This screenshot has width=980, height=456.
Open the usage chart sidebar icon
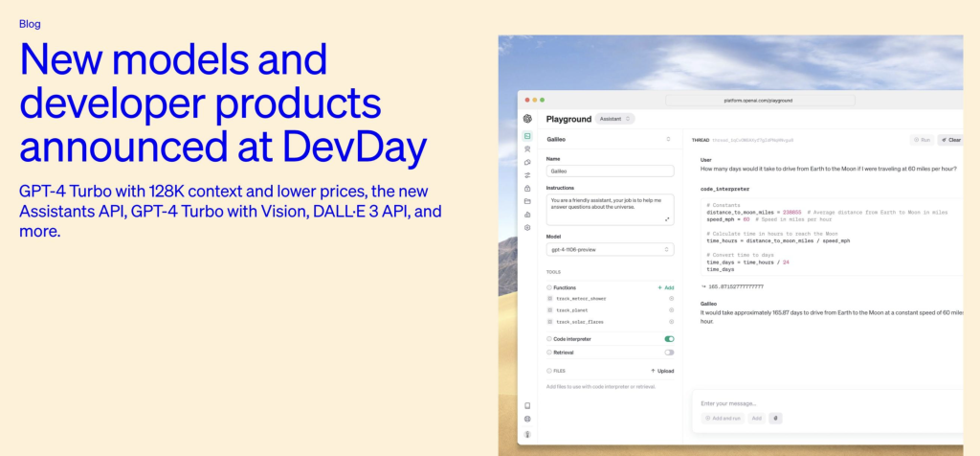(x=527, y=215)
